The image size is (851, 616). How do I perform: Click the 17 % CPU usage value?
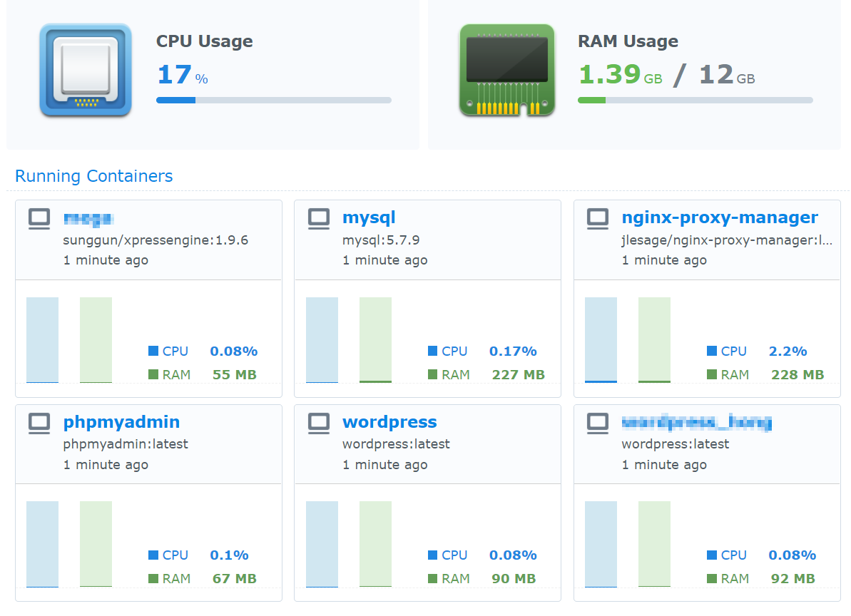click(x=183, y=74)
